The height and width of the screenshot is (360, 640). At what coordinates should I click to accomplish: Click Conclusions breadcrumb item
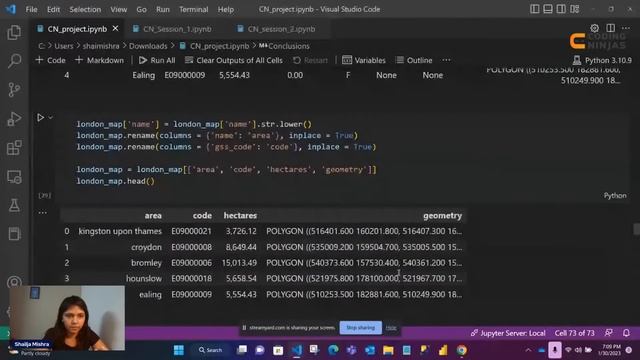284,46
